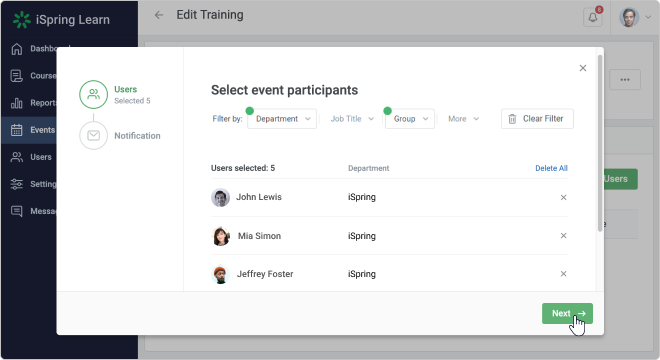Select the Users step in wizard
660x360 pixels.
pyautogui.click(x=115, y=95)
